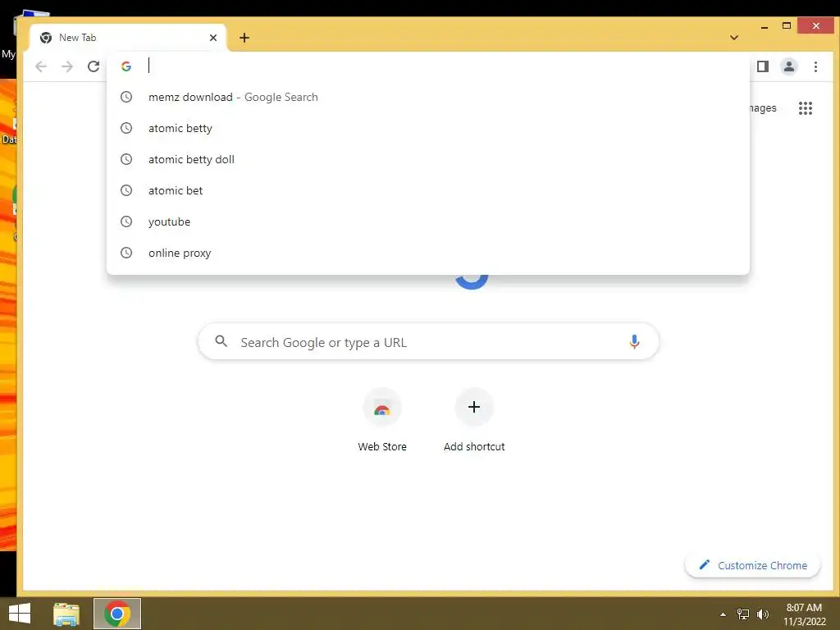Expand the tab search chevron
The height and width of the screenshot is (630, 840).
point(734,38)
